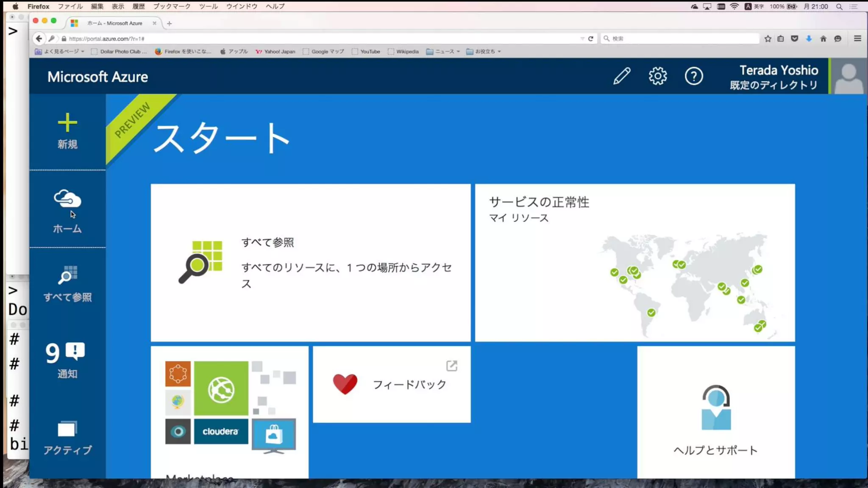Open the ヘルプとサポート tile

716,412
